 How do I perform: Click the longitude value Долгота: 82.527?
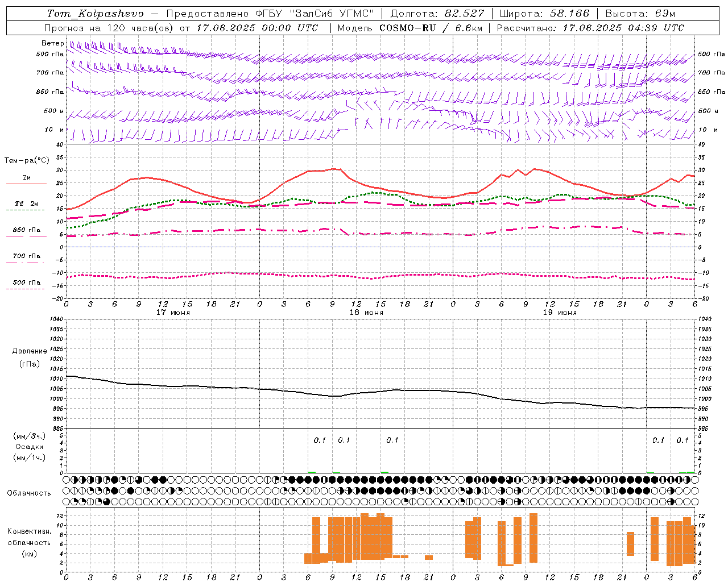click(437, 14)
